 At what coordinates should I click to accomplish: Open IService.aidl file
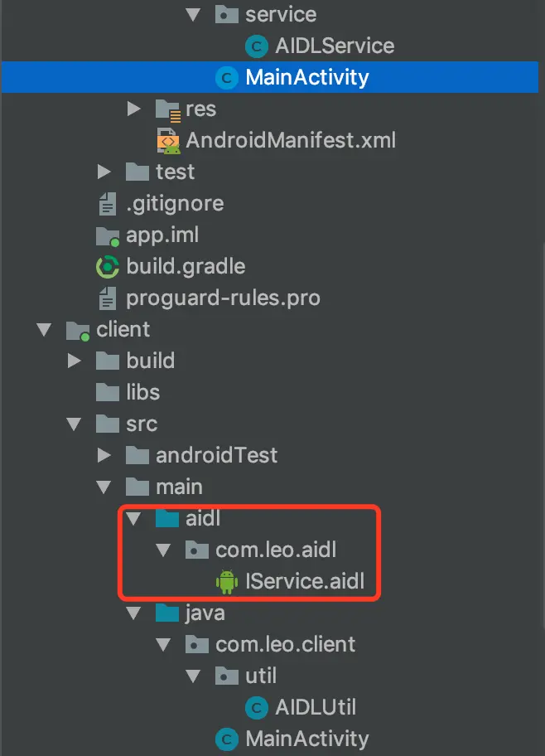point(304,582)
